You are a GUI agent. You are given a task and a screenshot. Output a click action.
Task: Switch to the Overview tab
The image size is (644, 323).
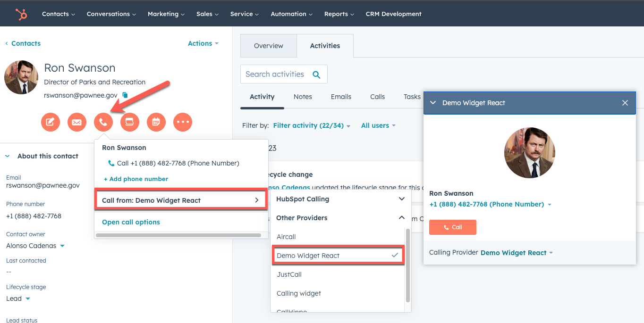coord(268,46)
